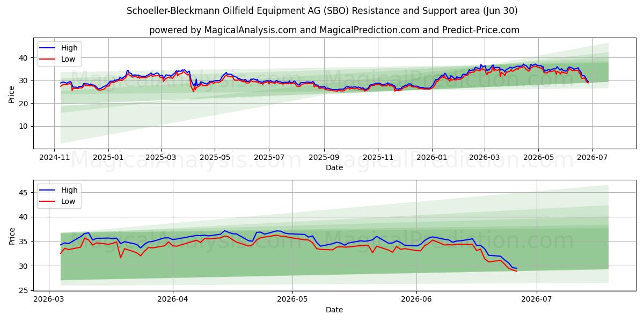Click the '2026-01' date tick label
Image resolution: width=644 pixels, height=322 pixels.
point(432,158)
